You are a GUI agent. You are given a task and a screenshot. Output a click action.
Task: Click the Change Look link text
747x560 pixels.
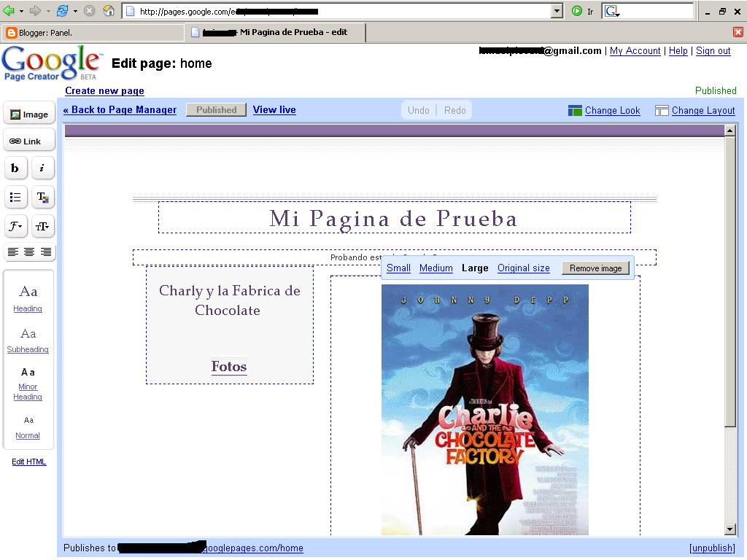click(x=612, y=111)
